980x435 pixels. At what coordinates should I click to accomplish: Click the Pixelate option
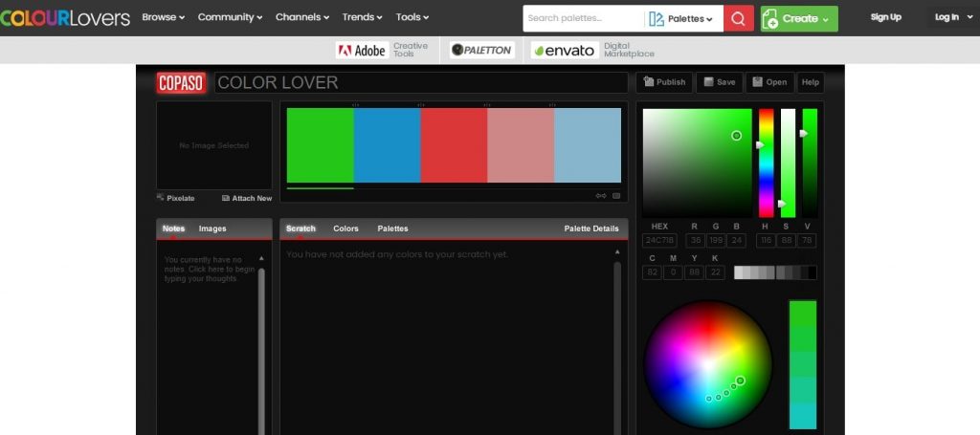pos(176,198)
